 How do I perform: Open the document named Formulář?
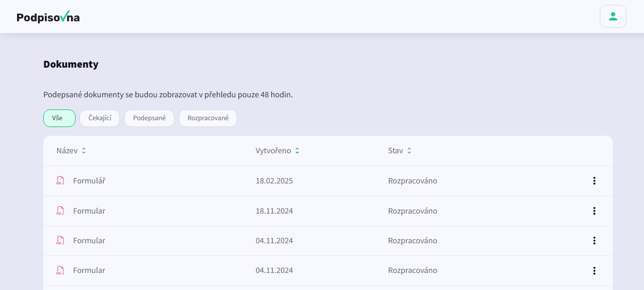click(89, 181)
